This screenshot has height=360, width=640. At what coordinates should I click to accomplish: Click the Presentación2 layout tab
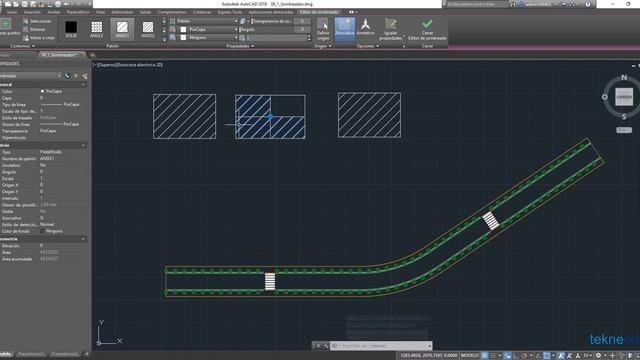(64, 354)
